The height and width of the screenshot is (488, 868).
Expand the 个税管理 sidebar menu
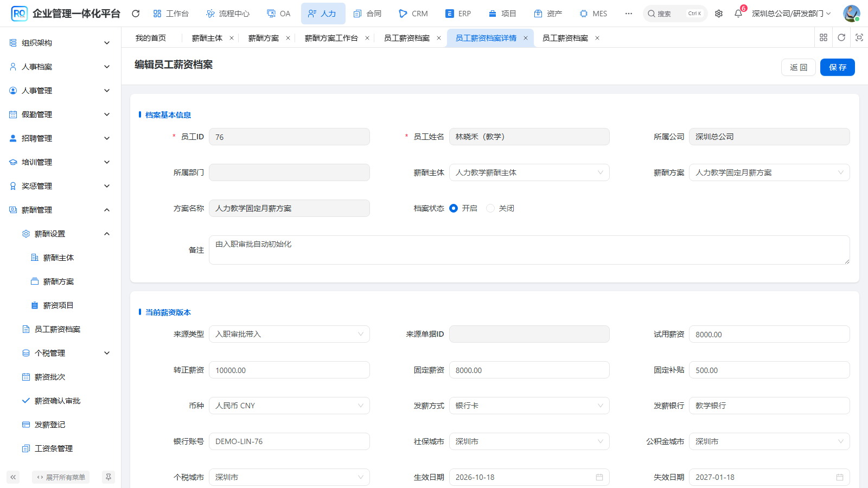point(61,353)
